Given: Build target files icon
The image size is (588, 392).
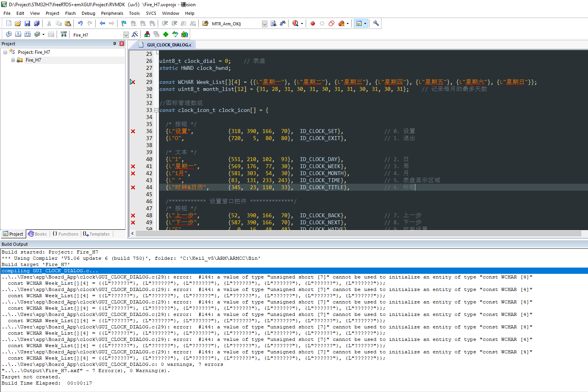Looking at the screenshot, I should [18, 34].
